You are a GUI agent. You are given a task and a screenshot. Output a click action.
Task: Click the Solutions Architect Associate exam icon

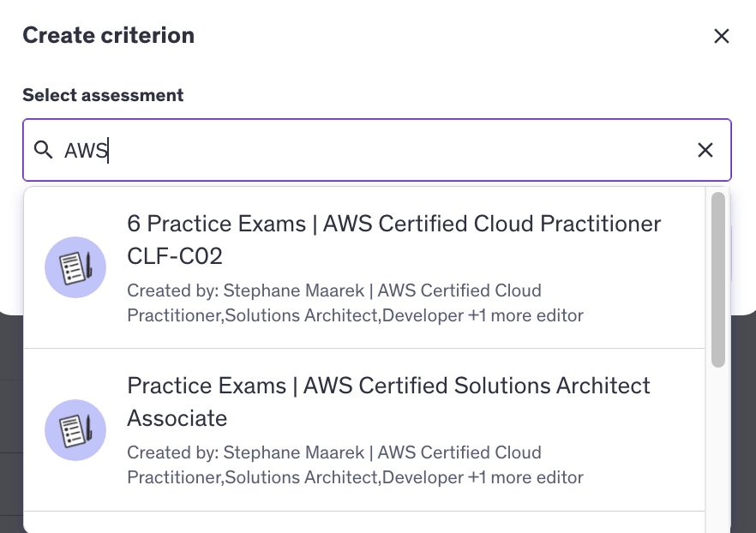(75, 430)
